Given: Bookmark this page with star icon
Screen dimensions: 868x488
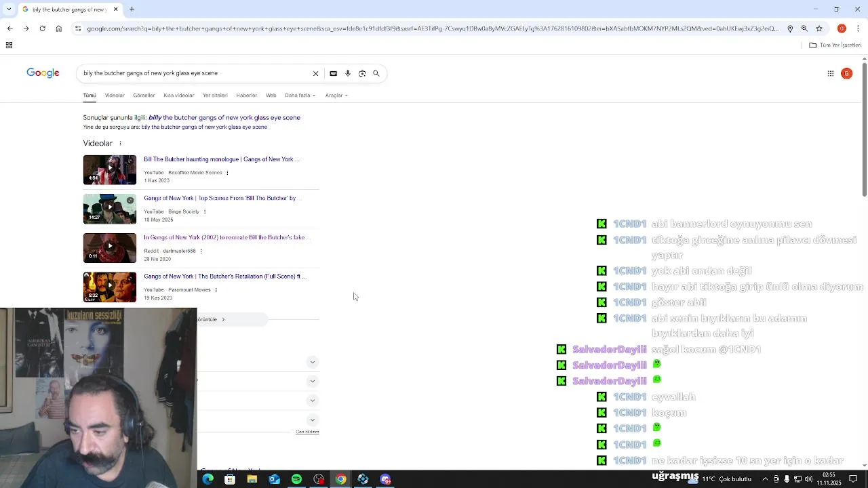Looking at the screenshot, I should pyautogui.click(x=819, y=28).
